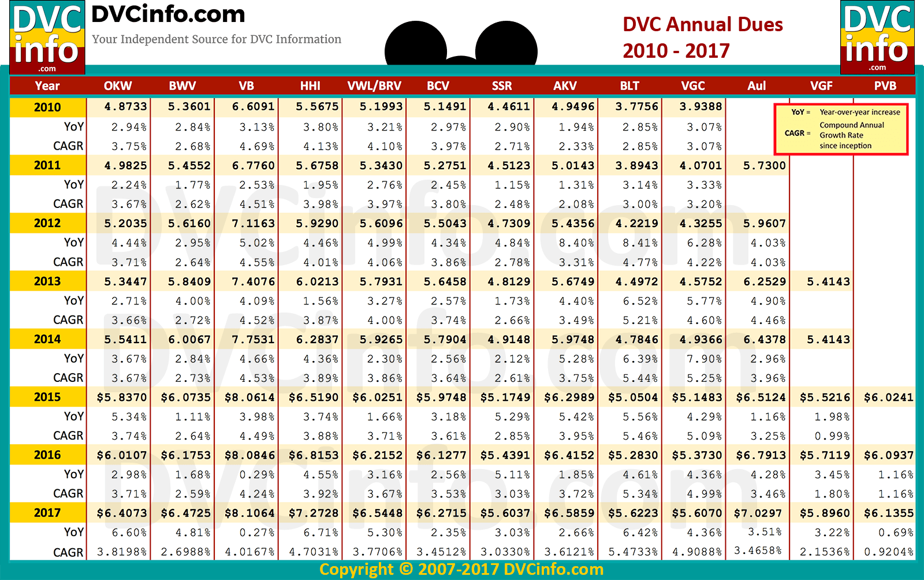The width and height of the screenshot is (924, 580).
Task: Click the 2016 year row label
Action: tap(47, 455)
